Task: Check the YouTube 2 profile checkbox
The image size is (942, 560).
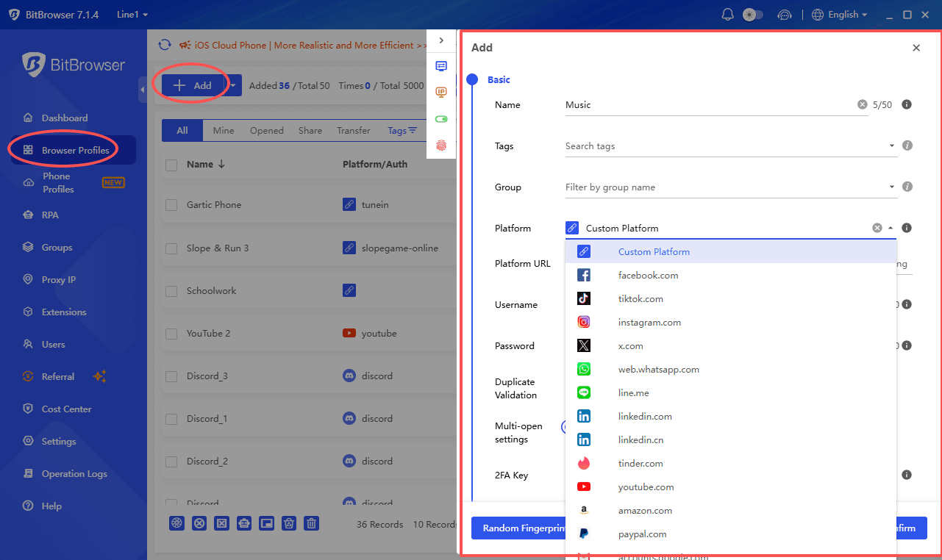Action: click(x=171, y=334)
